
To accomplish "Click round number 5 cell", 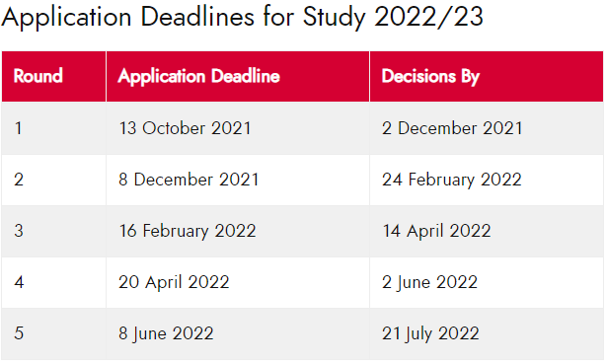I will click(54, 334).
